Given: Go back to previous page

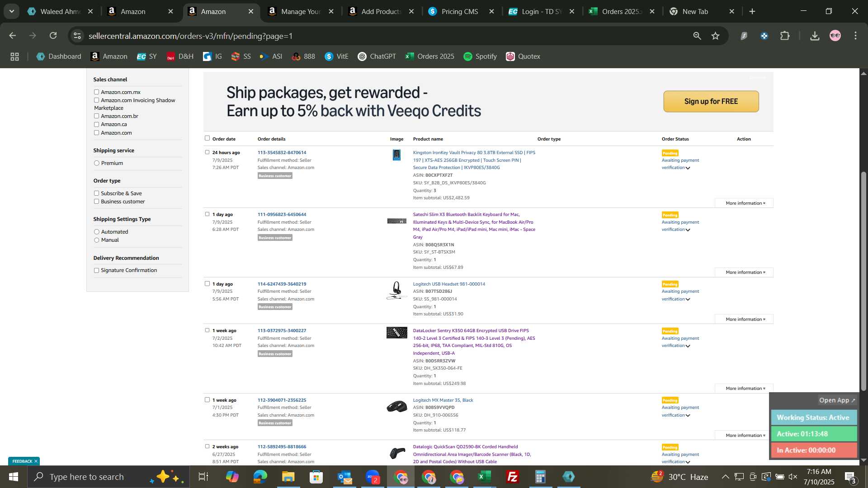Looking at the screenshot, I should pos(13,36).
